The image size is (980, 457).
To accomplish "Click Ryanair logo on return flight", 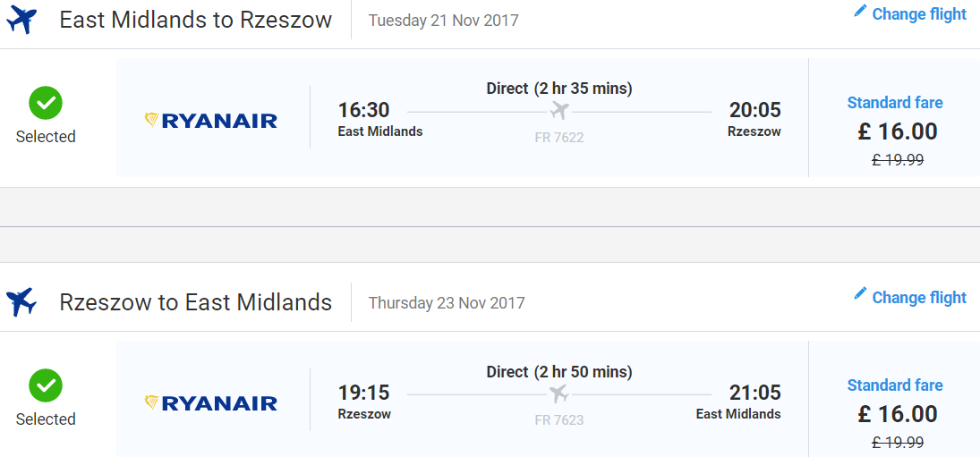I will (x=210, y=403).
